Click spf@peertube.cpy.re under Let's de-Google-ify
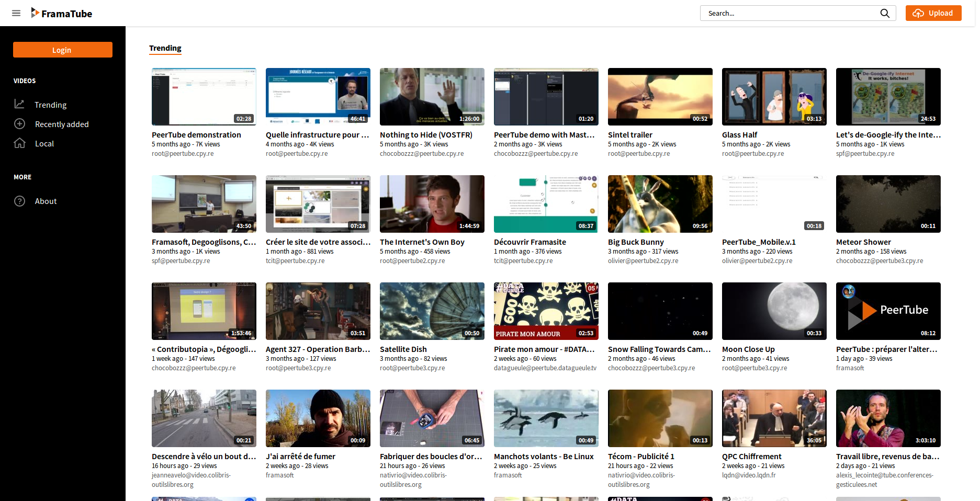The image size is (980, 501). point(865,154)
